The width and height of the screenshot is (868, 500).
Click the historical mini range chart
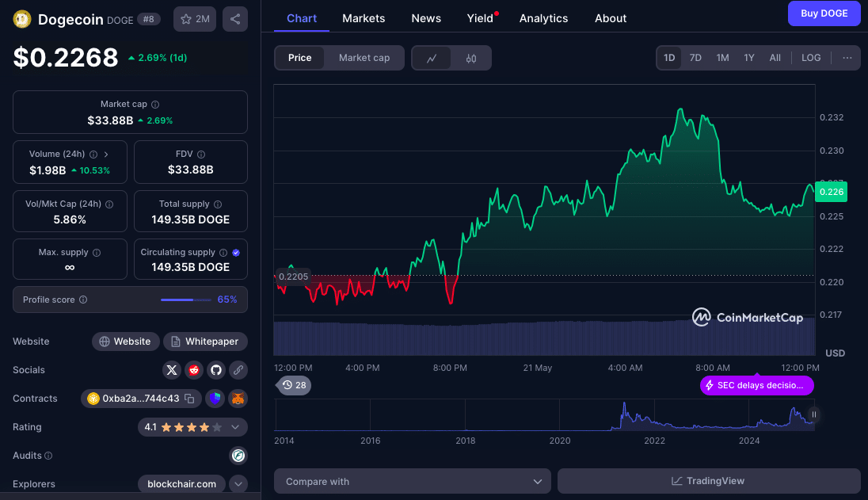coord(545,415)
